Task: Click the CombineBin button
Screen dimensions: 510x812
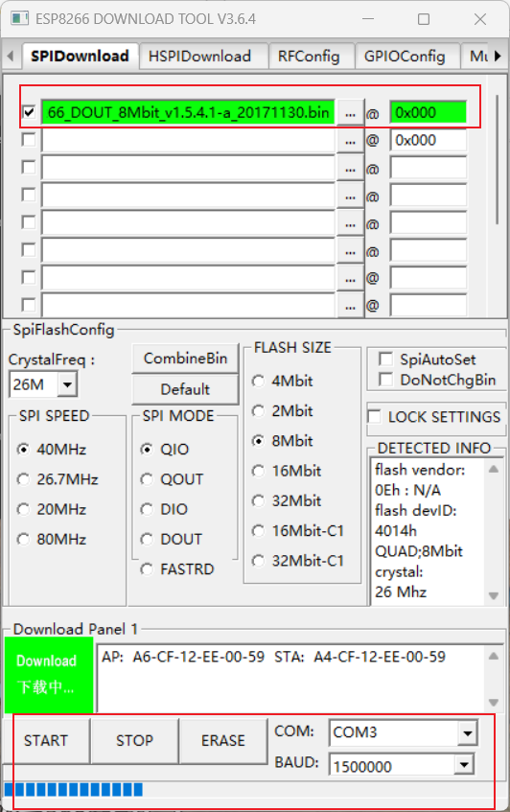Action: [x=185, y=358]
